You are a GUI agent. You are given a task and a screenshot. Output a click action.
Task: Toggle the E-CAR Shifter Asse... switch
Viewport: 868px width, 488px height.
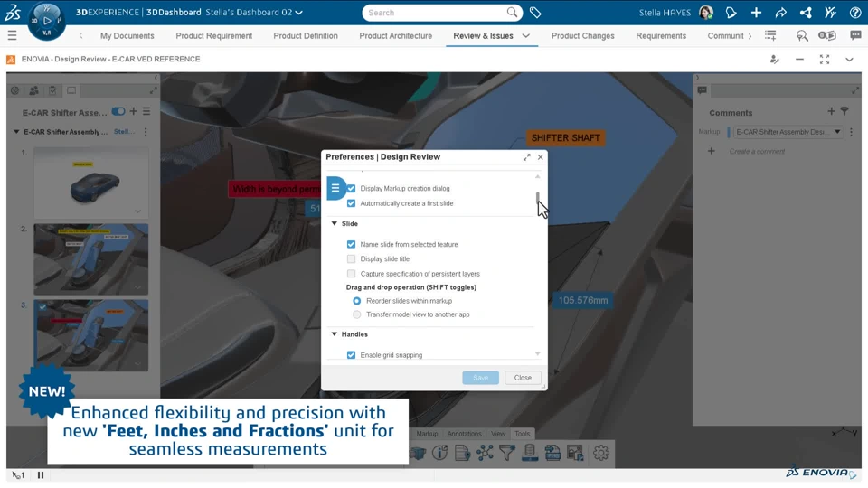(x=118, y=112)
